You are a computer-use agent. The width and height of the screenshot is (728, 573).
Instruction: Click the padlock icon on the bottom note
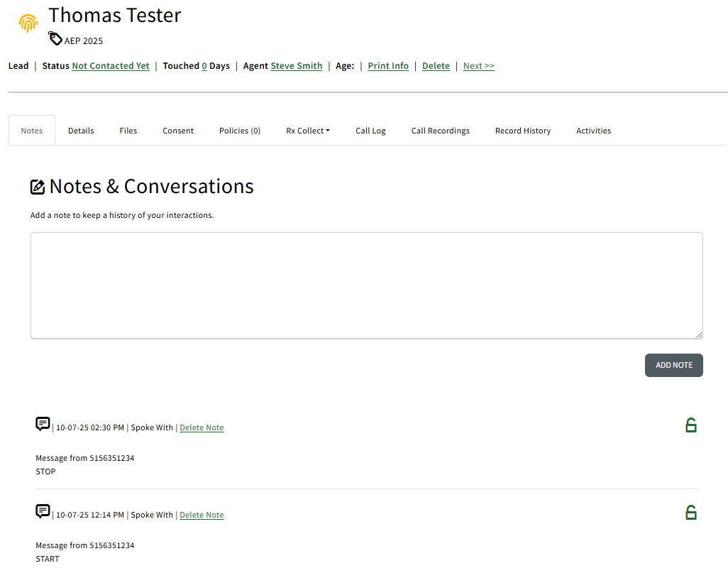pyautogui.click(x=691, y=512)
